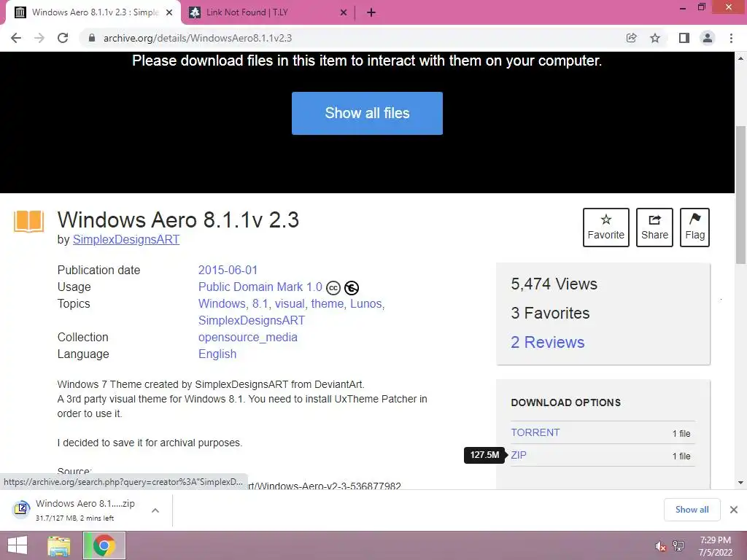
Task: Favorite this item
Action: click(x=606, y=227)
